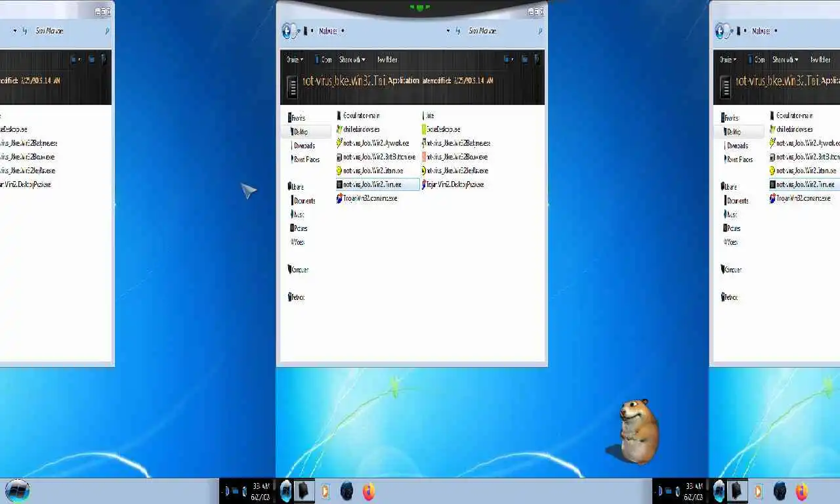840x504 pixels.
Task: Select Recent Places in the middle window sidebar
Action: 306,159
